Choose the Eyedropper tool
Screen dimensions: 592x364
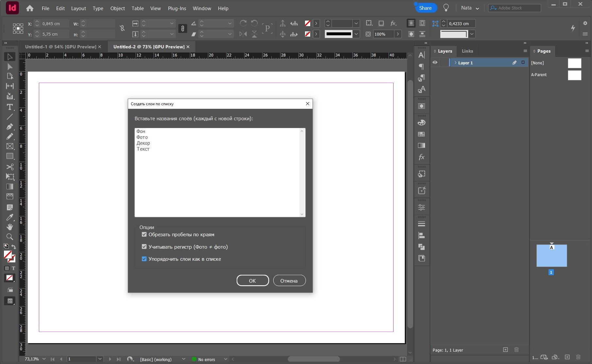pyautogui.click(x=10, y=217)
